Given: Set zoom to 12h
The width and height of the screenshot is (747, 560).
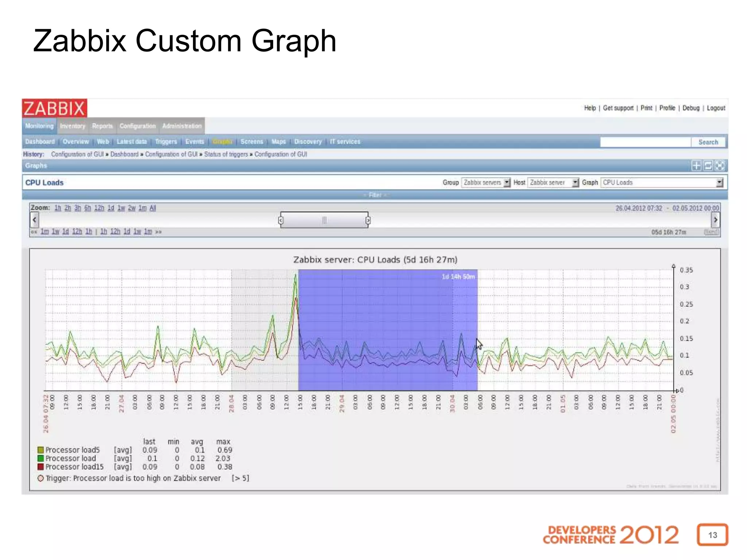Looking at the screenshot, I should [99, 208].
